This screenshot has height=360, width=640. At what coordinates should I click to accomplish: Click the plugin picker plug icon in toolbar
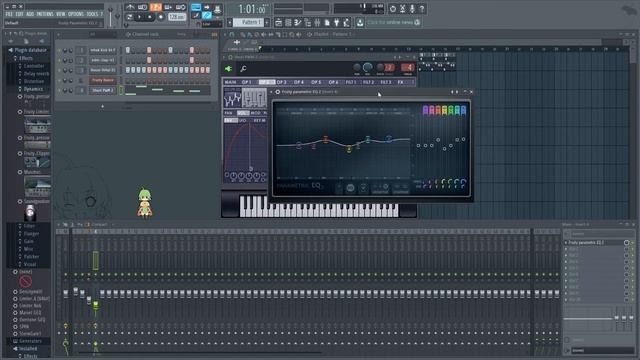pyautogui.click(x=337, y=23)
